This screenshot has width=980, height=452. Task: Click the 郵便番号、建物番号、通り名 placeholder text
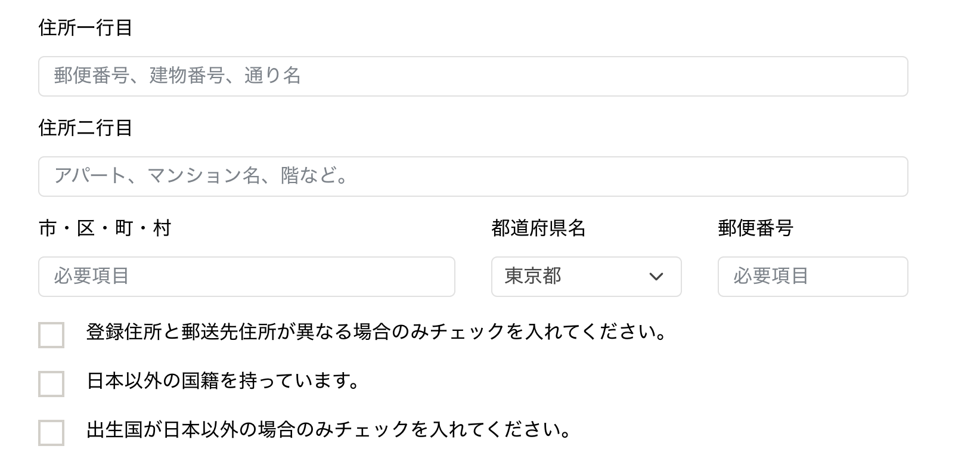177,76
